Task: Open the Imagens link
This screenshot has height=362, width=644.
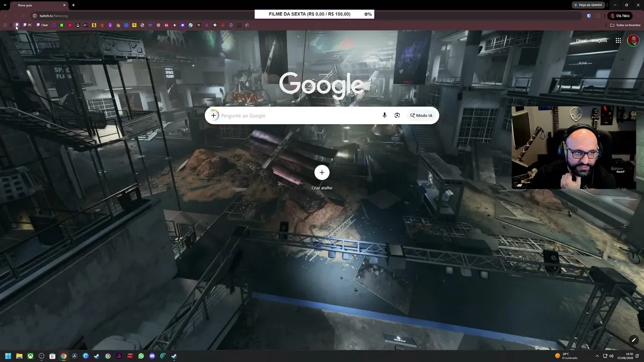Action: click(x=599, y=41)
